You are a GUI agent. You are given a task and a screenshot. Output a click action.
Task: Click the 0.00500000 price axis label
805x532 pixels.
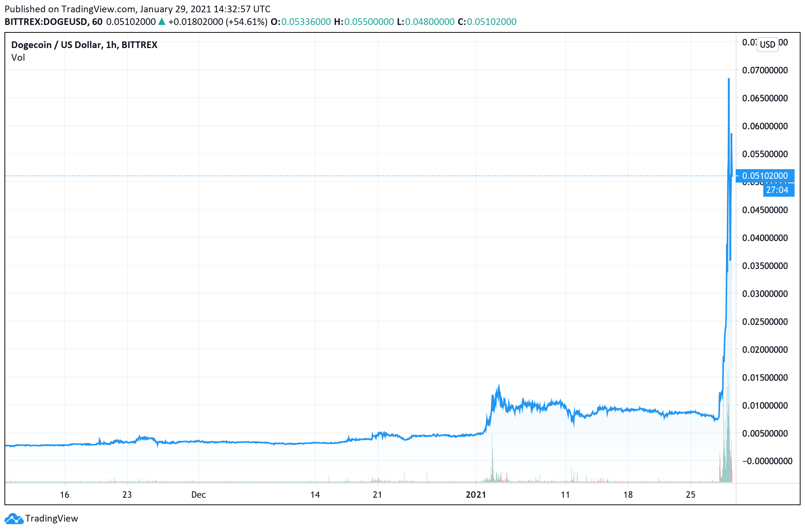pos(765,433)
